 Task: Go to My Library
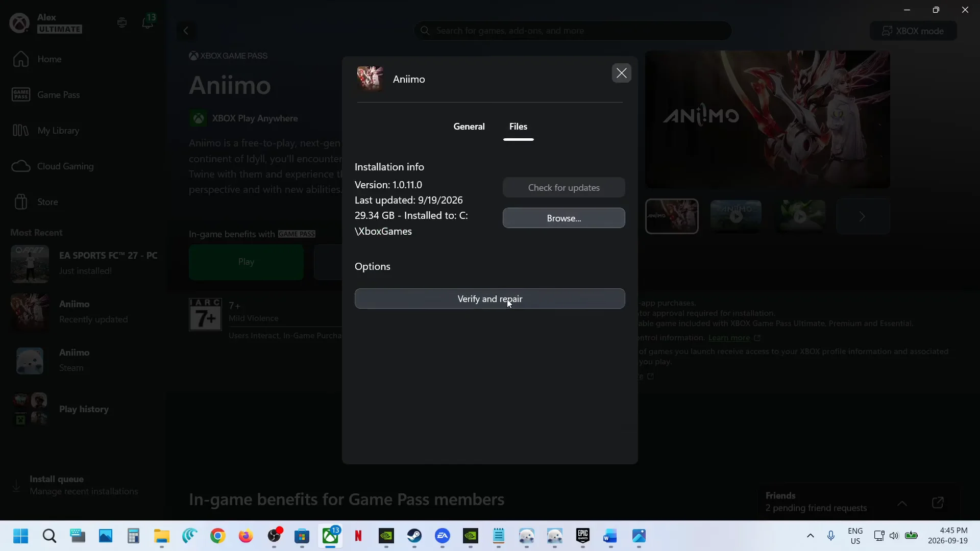pyautogui.click(x=46, y=131)
